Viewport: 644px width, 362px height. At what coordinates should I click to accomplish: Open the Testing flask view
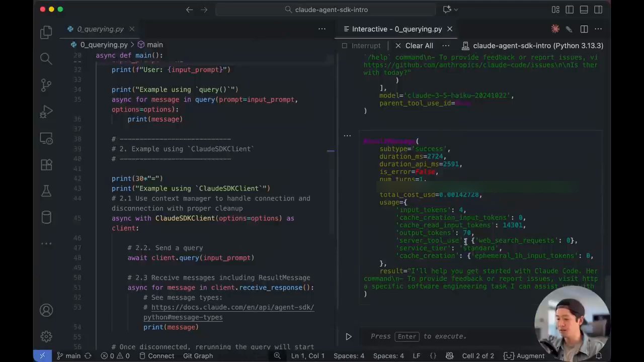coord(46,191)
